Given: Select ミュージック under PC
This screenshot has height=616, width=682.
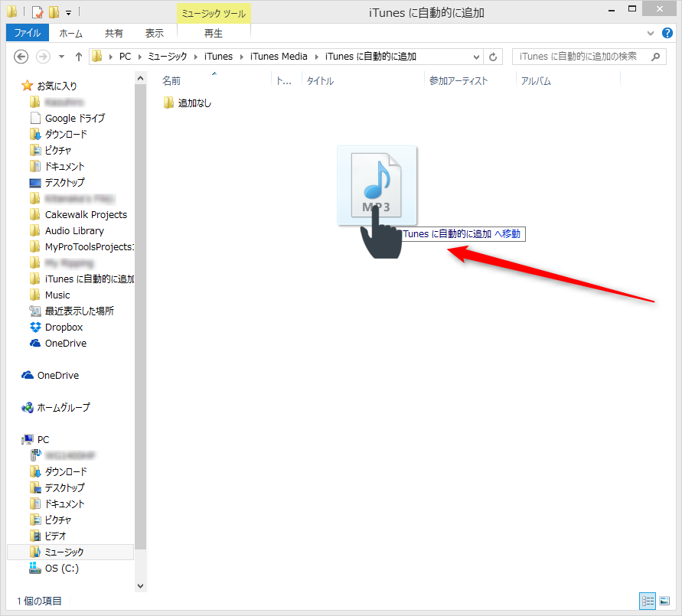Looking at the screenshot, I should coord(70,552).
